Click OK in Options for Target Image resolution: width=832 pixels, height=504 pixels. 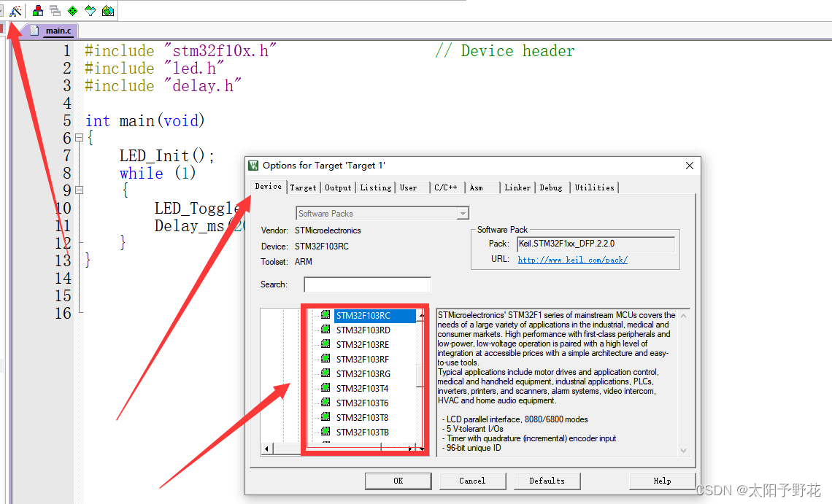tap(398, 481)
